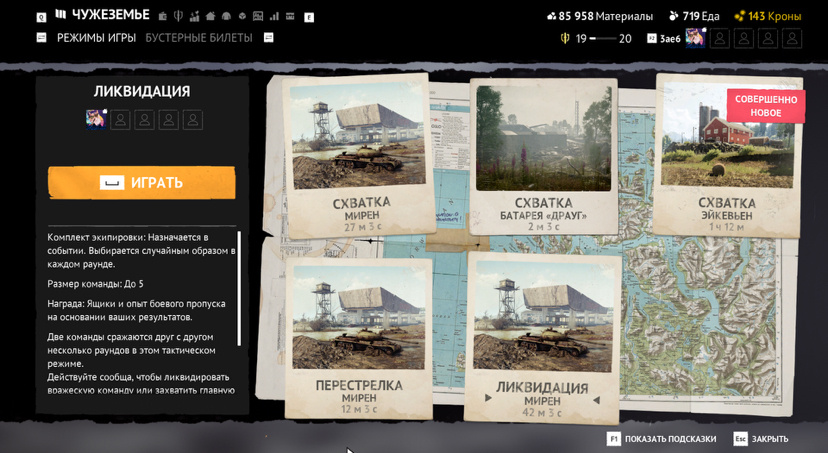828x453 pixels.
Task: Click the Награда: Ящики и опыт text
Action: coord(136,310)
